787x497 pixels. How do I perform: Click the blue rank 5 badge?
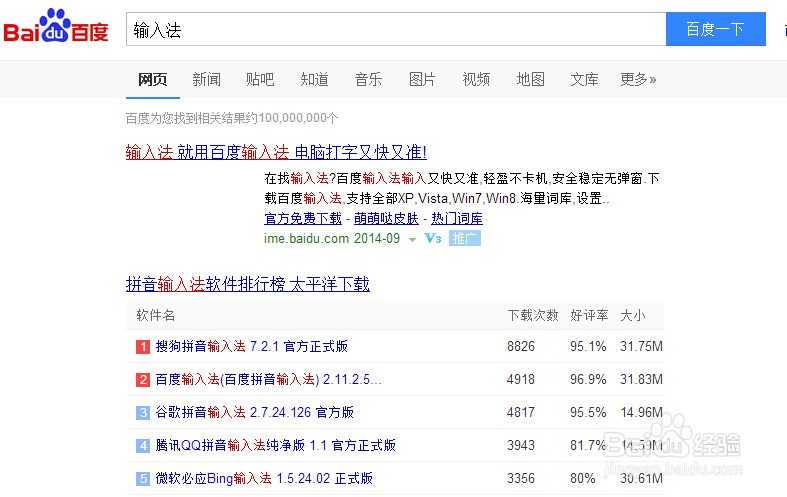coord(143,479)
